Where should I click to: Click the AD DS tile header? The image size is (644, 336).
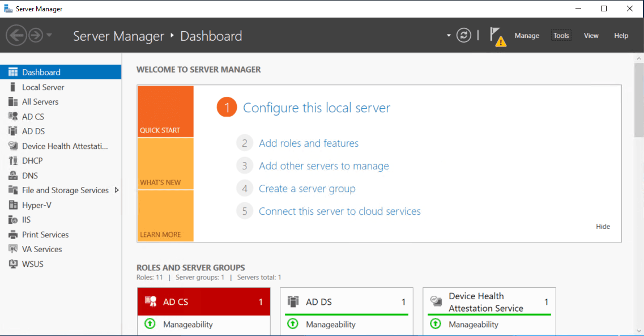347,301
